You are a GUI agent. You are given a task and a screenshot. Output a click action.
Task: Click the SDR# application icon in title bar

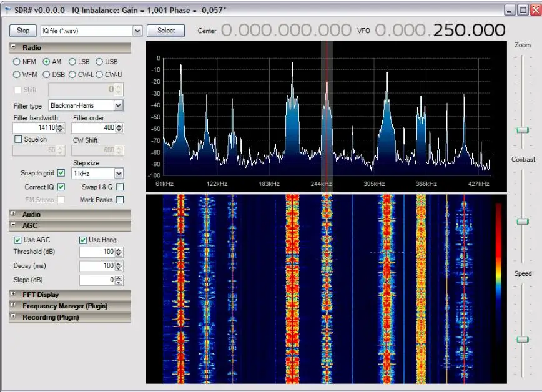pyautogui.click(x=8, y=9)
